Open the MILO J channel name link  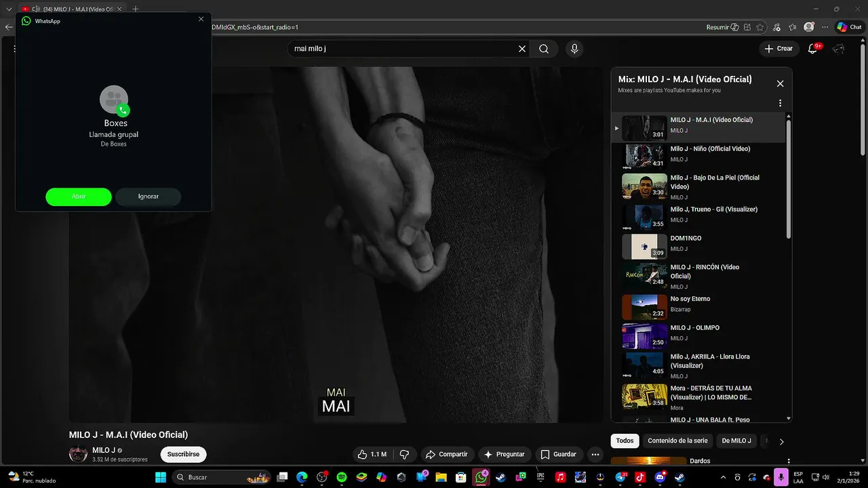point(104,450)
